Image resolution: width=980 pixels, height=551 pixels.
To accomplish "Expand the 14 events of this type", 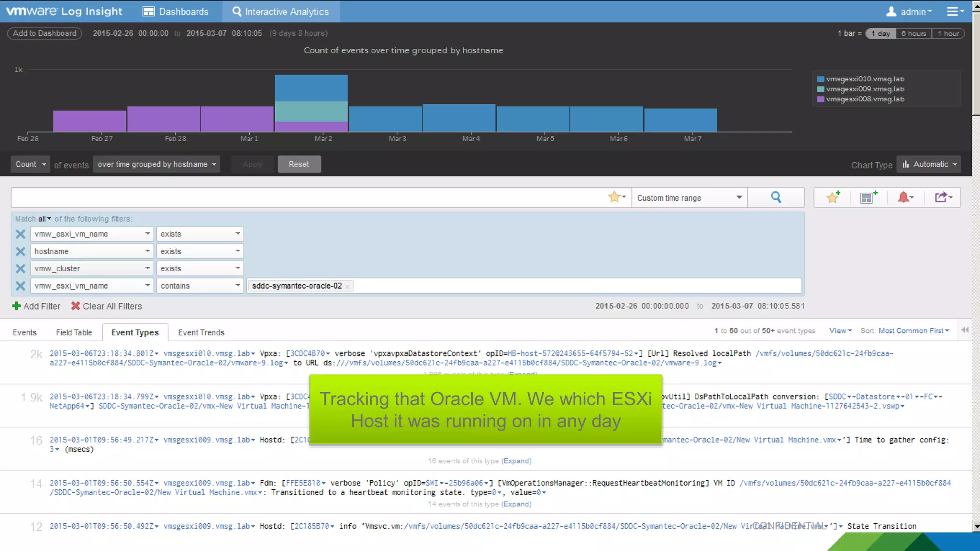I will click(516, 504).
